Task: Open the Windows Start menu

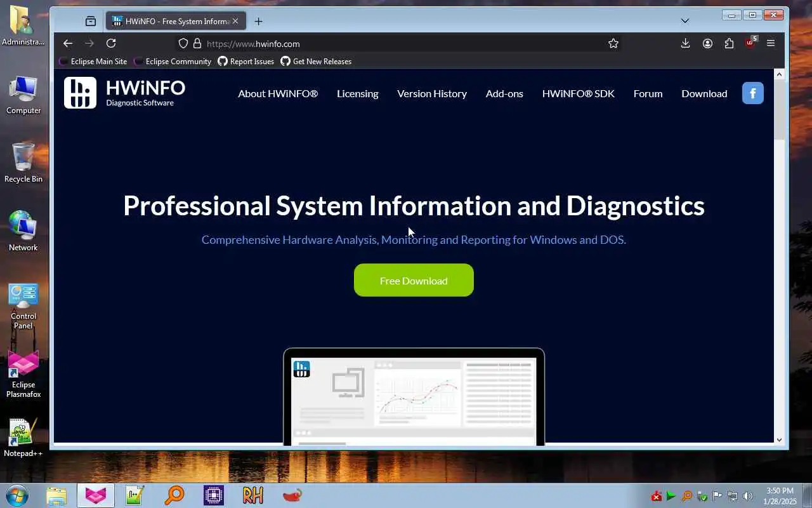Action: pyautogui.click(x=17, y=495)
